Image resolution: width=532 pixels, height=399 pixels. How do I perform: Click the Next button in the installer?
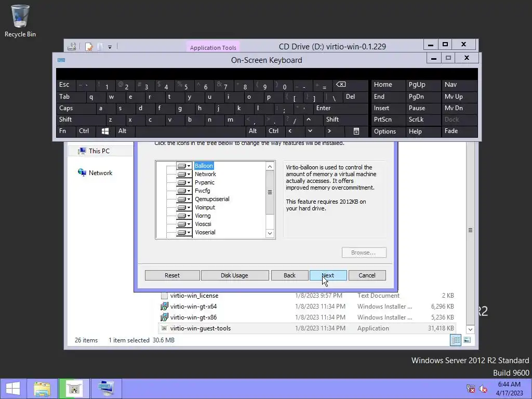[328, 275]
